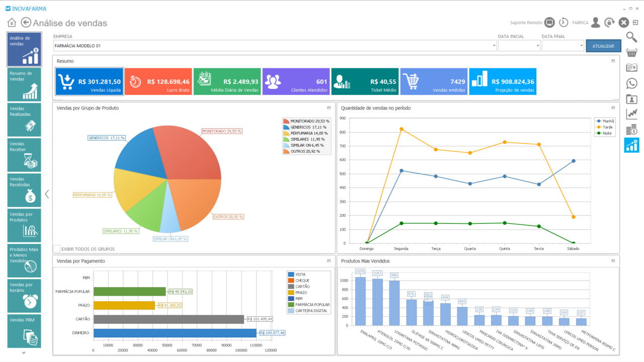644x362 pixels.
Task: Open Suporte Remoto monitor icon
Action: tap(549, 23)
